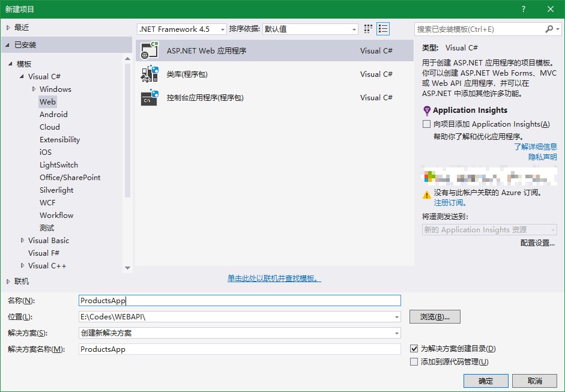
Task: Click the project name input field
Action: 240,301
